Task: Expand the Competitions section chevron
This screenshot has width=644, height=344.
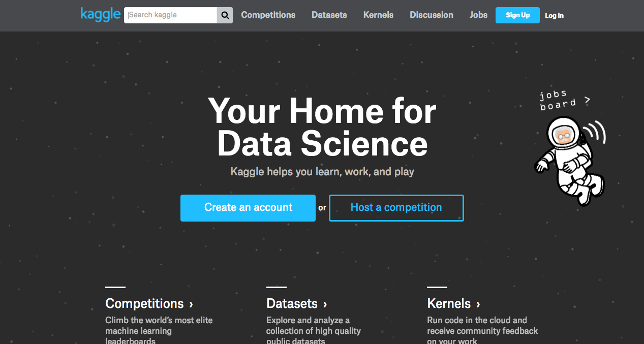Action: point(192,303)
